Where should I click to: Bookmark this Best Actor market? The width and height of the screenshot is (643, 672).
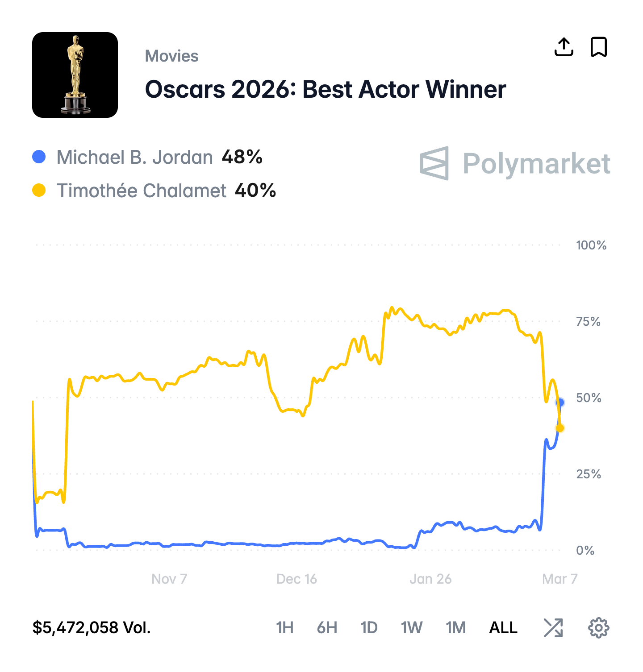[x=598, y=47]
